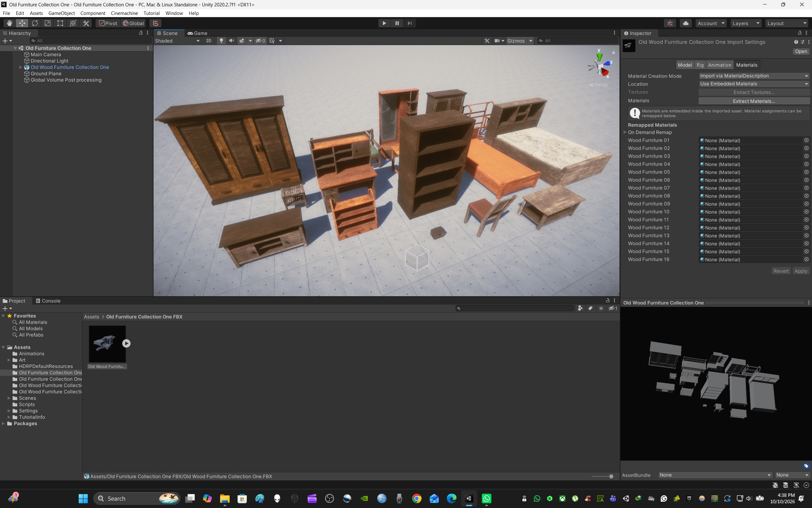Toggle hidden objects visibility in Scene
Screen dimensions: 812x508
point(260,41)
